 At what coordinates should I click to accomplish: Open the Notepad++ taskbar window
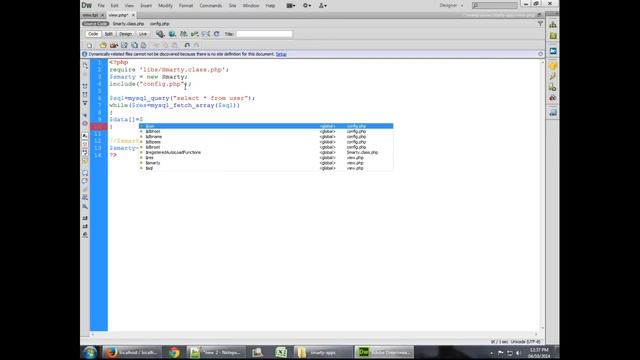(x=216, y=352)
